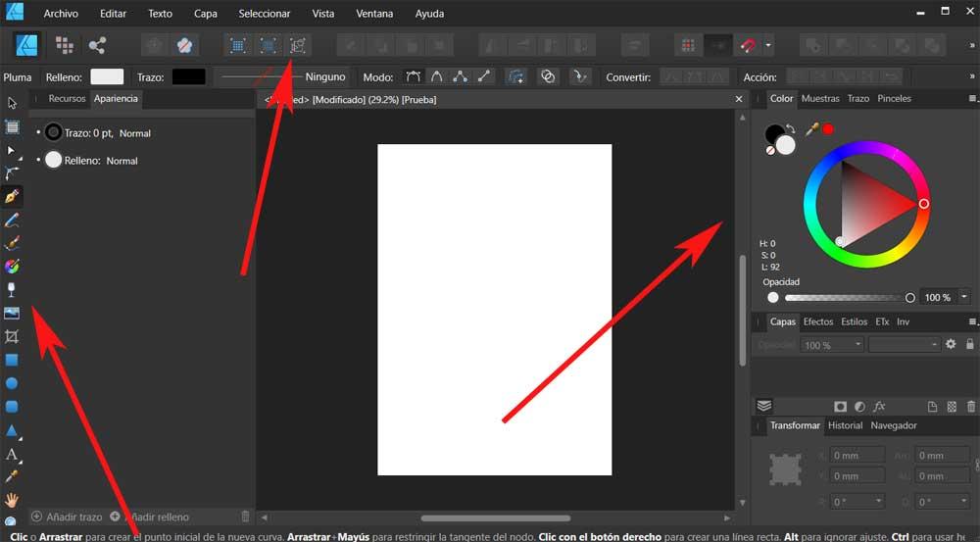Select the Artboard tool
Viewport: 980px width, 542px height.
click(x=12, y=126)
